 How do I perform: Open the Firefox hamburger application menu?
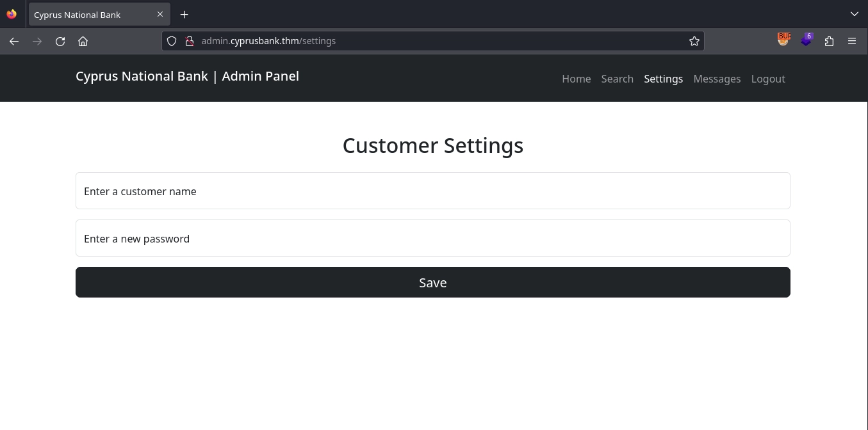851,41
